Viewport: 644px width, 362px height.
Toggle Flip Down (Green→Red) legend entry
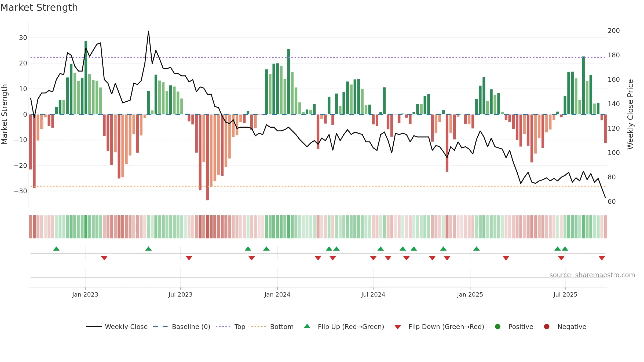pos(440,327)
